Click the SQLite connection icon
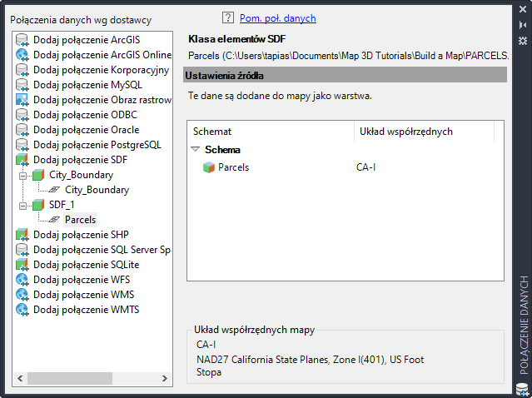Image resolution: width=532 pixels, height=398 pixels. [22, 265]
